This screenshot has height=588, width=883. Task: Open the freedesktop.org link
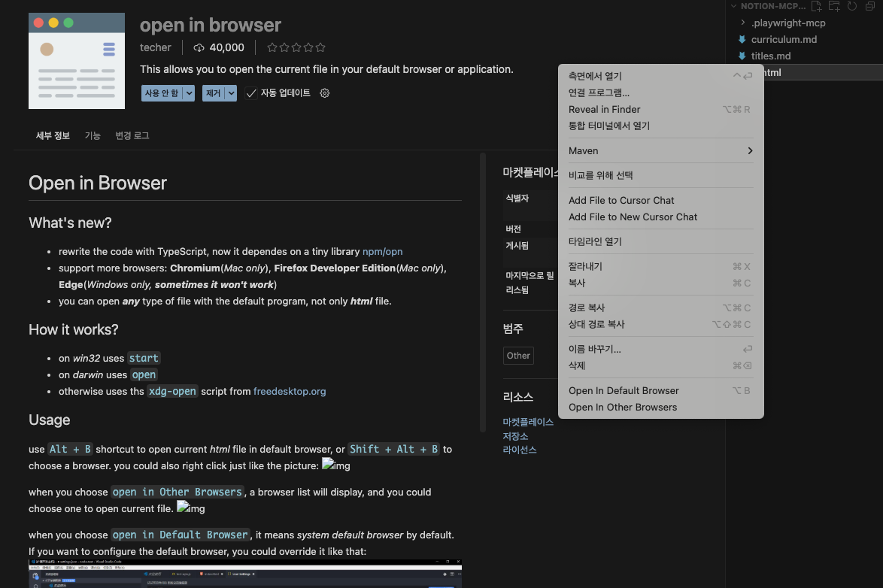pos(290,391)
